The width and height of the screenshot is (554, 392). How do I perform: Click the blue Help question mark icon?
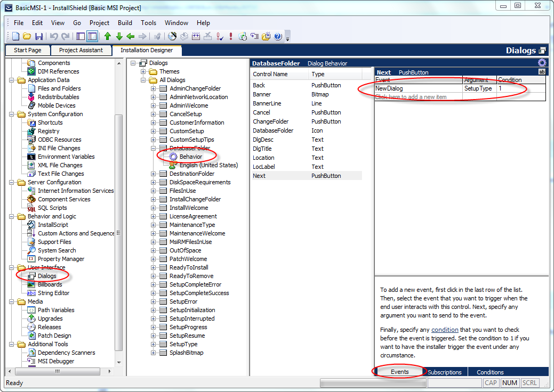coord(278,37)
